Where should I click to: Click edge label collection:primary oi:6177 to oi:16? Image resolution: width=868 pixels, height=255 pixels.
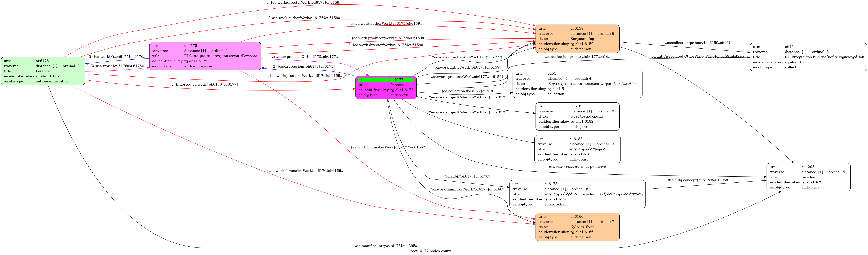577,57
